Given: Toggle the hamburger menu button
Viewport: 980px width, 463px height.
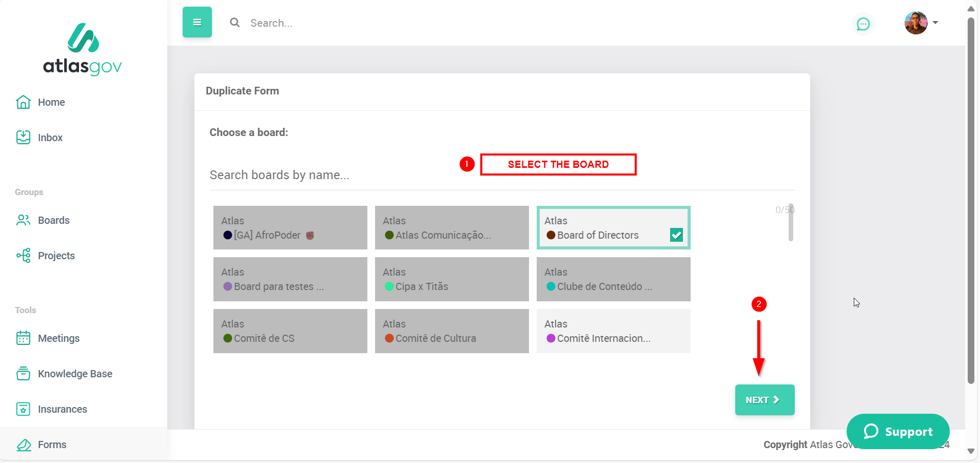Looking at the screenshot, I should point(197,22).
